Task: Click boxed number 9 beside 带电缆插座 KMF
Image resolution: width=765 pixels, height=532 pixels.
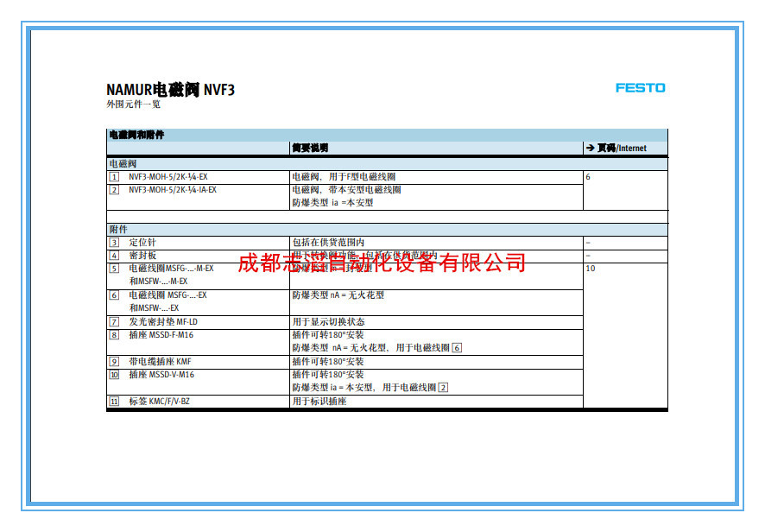Action: tap(114, 362)
